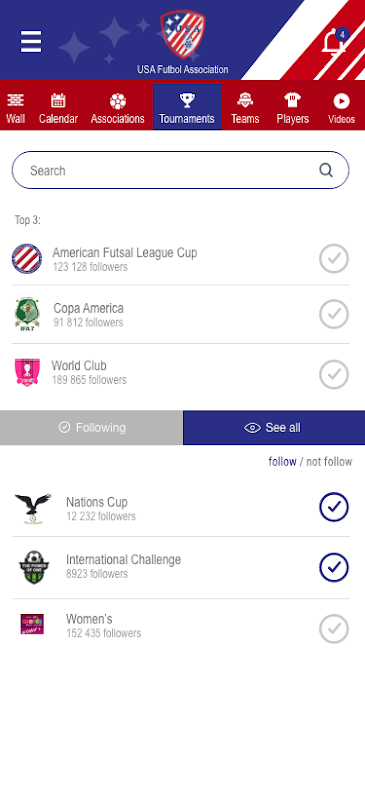Image resolution: width=365 pixels, height=800 pixels.
Task: Show Following tournaments list
Action: click(x=91, y=428)
